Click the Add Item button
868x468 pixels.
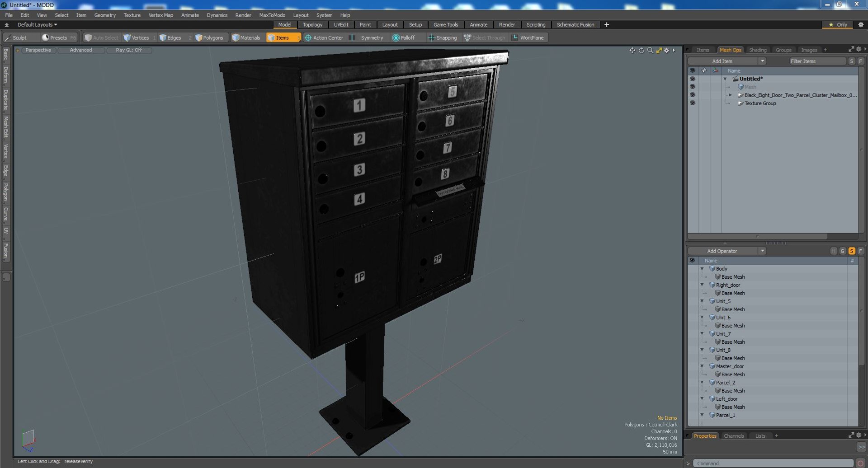point(722,61)
